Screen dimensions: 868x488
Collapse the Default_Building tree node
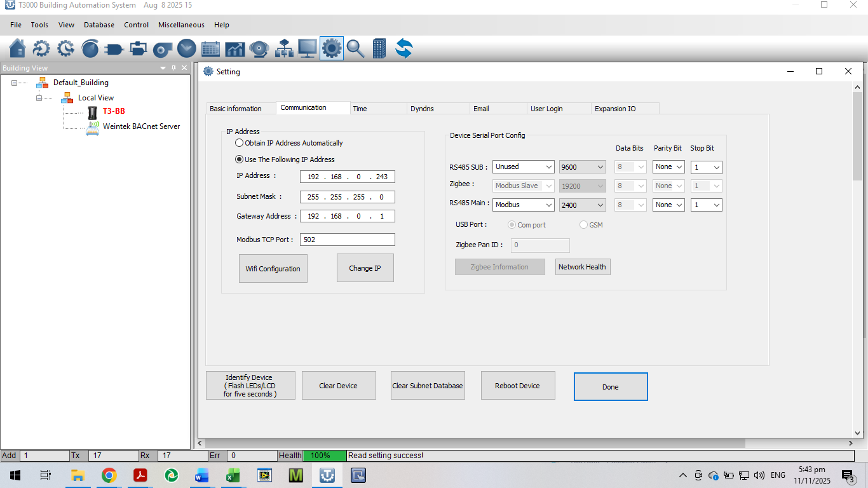pyautogui.click(x=15, y=83)
